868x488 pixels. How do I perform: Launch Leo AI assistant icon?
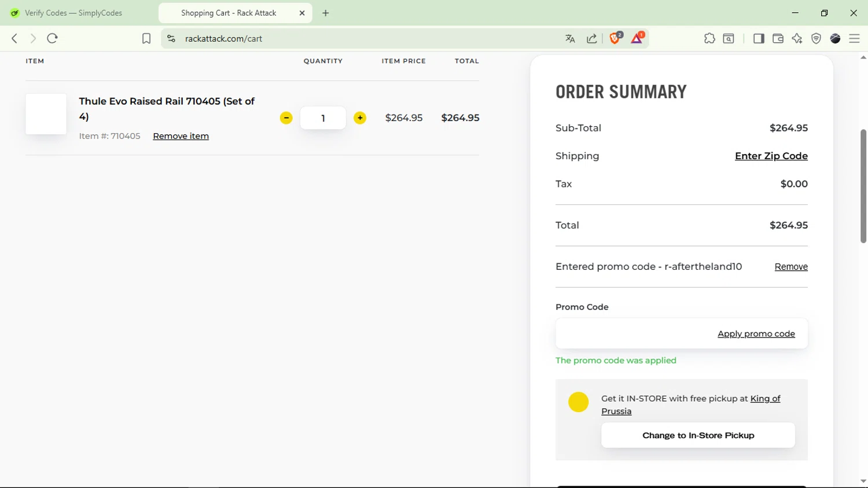[797, 38]
